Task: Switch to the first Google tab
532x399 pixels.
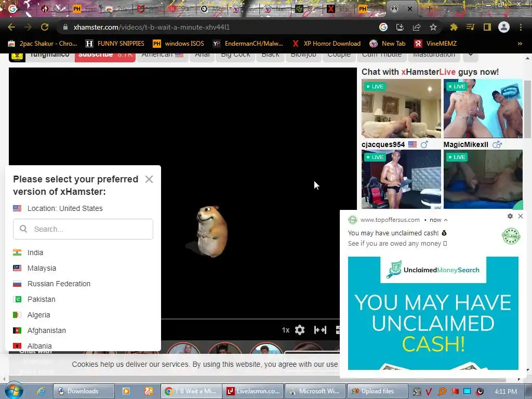Action: coord(12,8)
